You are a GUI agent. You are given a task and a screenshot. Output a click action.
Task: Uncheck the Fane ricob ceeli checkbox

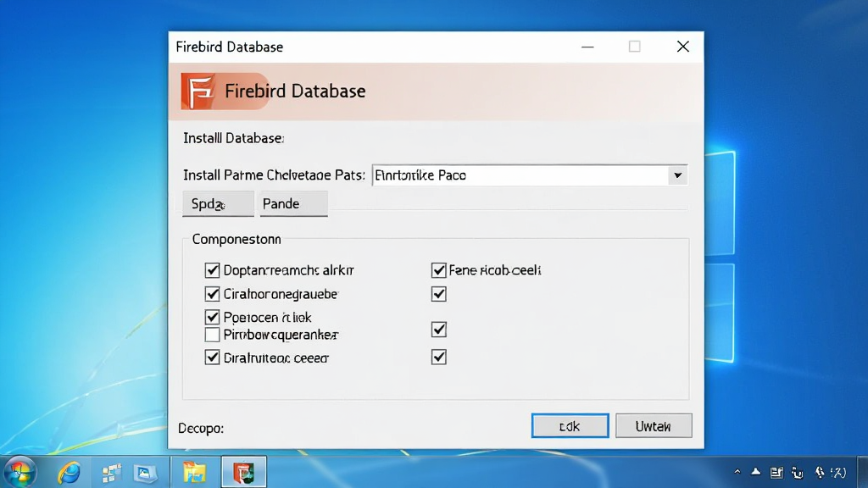point(438,270)
